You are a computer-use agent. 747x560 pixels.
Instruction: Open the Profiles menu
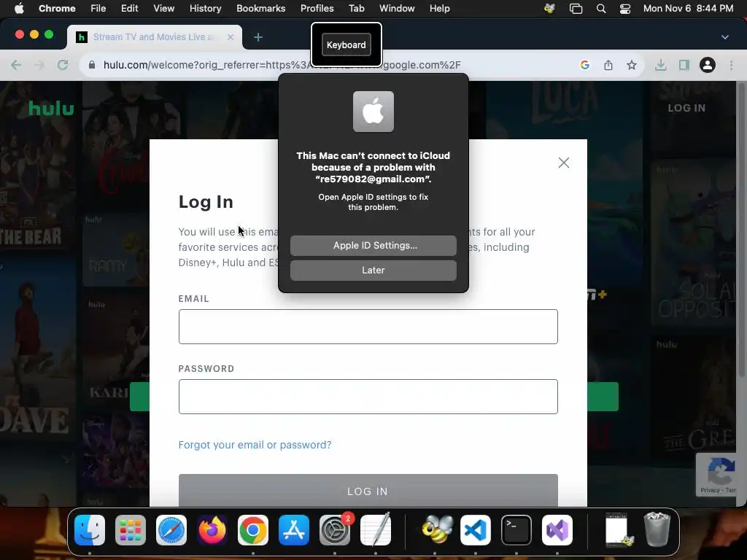pyautogui.click(x=317, y=9)
